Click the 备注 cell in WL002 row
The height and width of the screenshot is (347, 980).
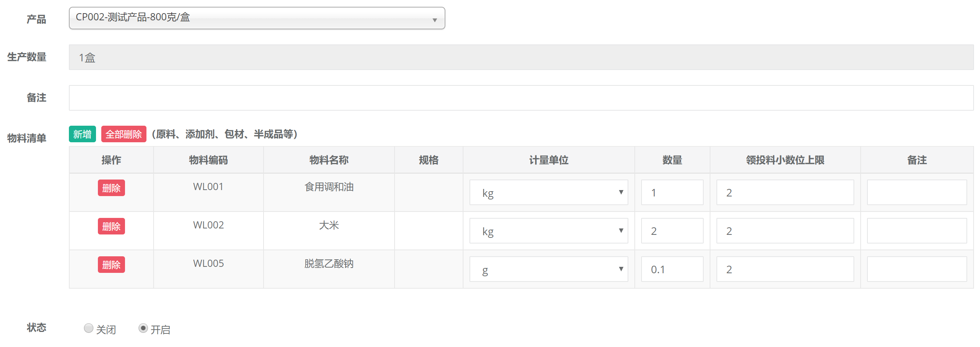coord(916,231)
